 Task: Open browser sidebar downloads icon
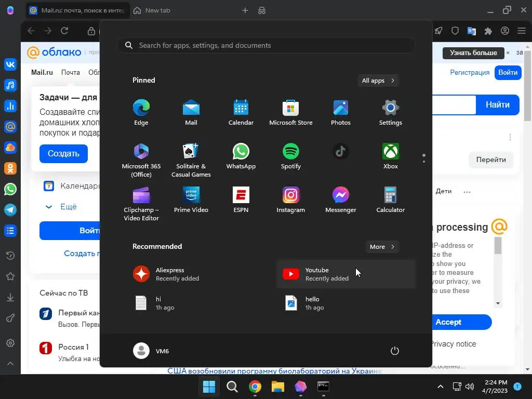10,297
